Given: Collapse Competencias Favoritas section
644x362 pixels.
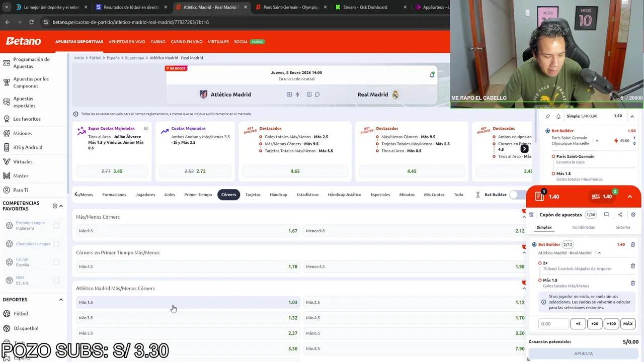Looking at the screenshot, I should pyautogui.click(x=61, y=206).
